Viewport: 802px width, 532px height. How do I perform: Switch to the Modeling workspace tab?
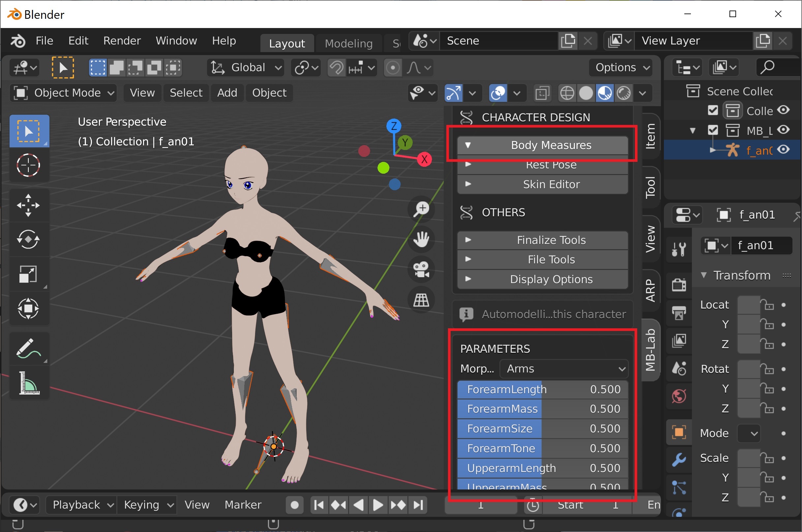click(348, 44)
